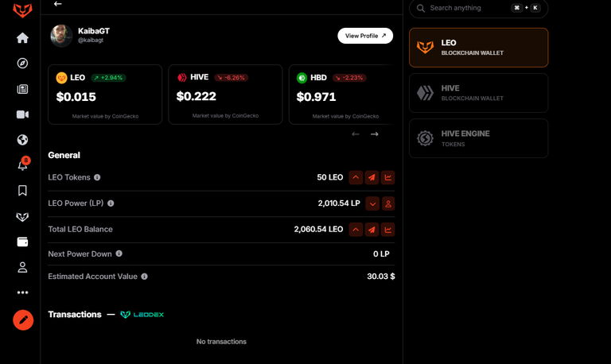Power up in Total LEO Balance row
Viewport: 611px width, 364px height.
click(x=356, y=230)
